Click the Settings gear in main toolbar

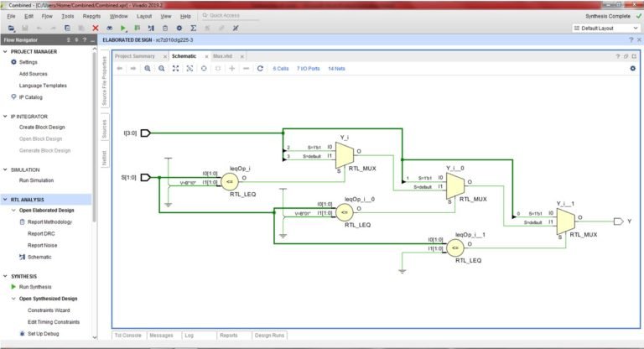point(179,29)
